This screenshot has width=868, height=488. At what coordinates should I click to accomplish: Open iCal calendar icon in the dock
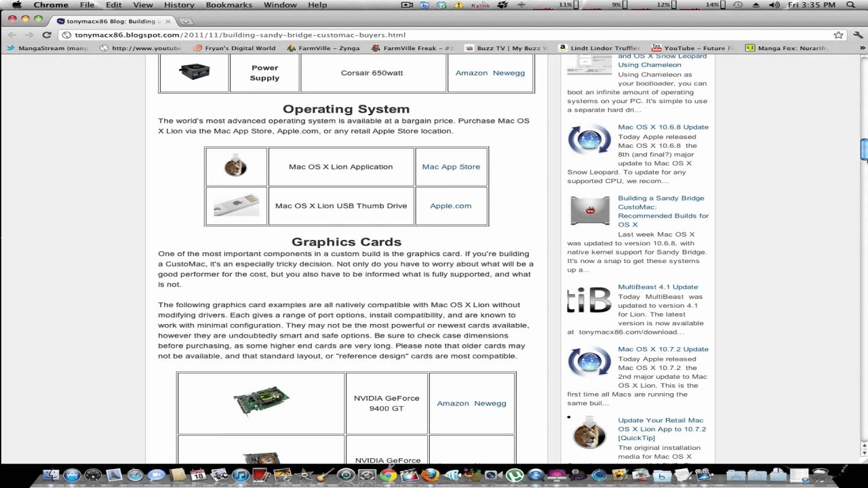(198, 474)
